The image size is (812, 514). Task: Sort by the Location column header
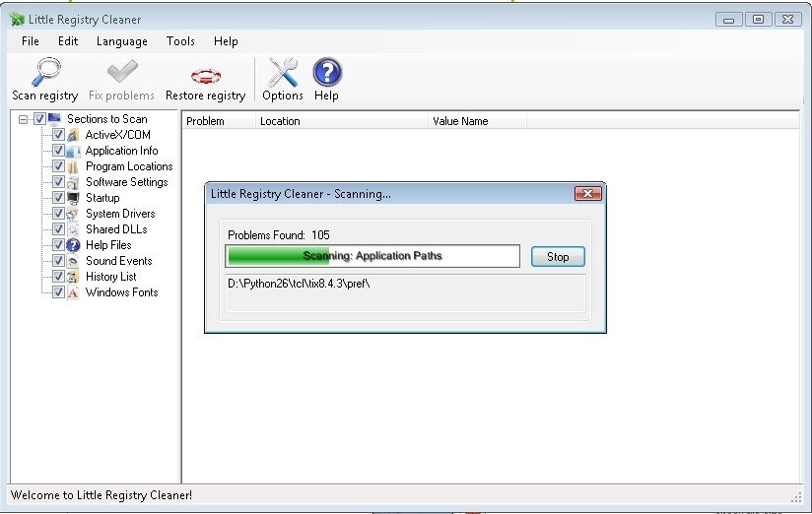coord(342,121)
